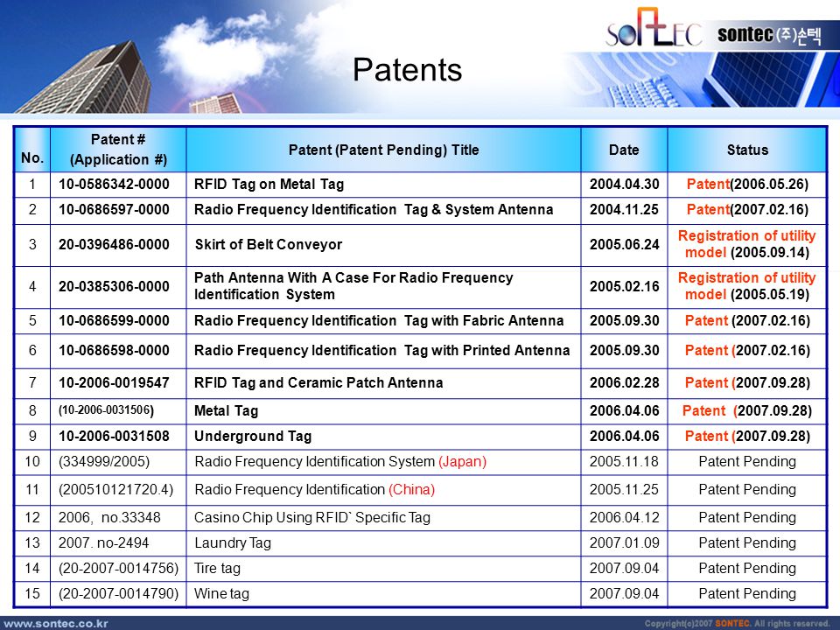Click patent number 10-2006-0031508

[x=114, y=436]
